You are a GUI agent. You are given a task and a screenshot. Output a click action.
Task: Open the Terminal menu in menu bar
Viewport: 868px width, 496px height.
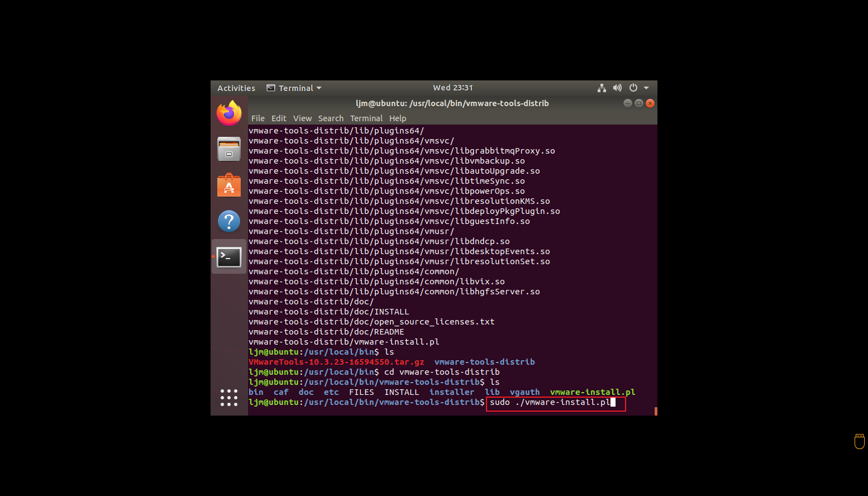click(x=366, y=118)
